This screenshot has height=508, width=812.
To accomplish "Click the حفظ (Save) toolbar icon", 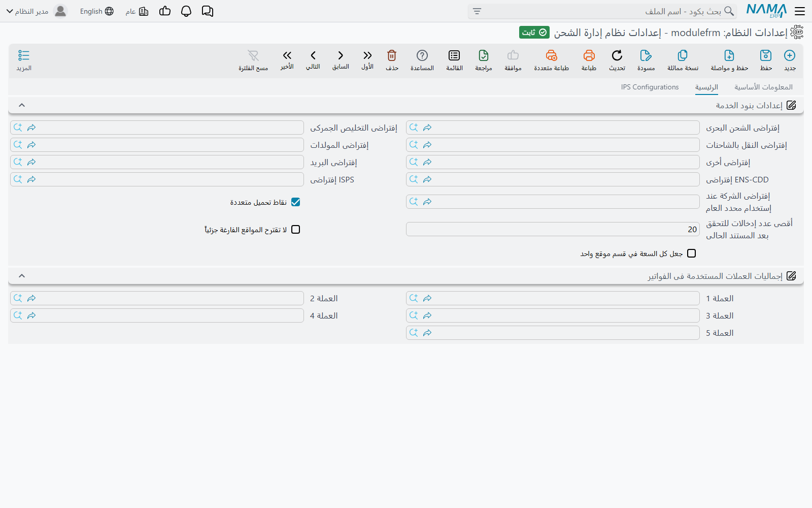I will coord(766,55).
